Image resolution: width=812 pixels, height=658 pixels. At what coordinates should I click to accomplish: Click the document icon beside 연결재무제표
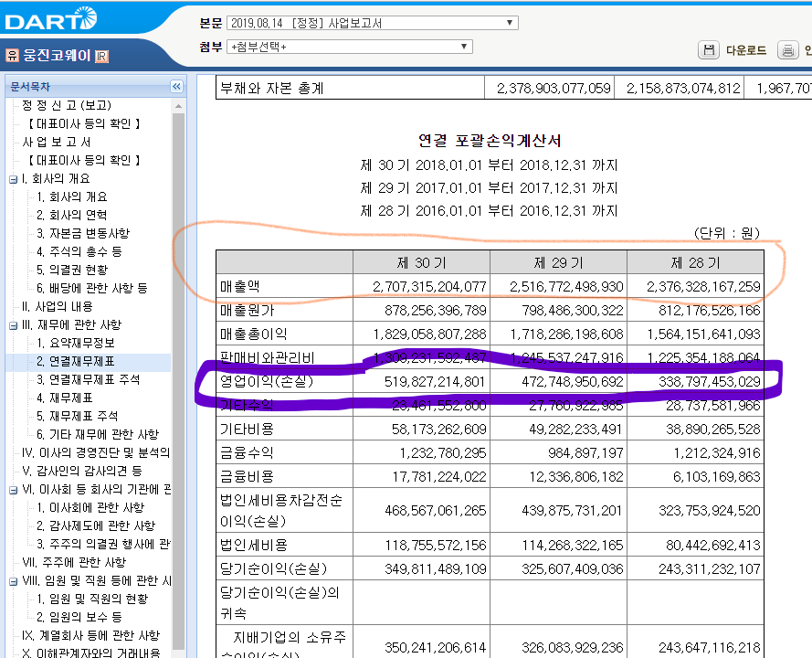click(27, 362)
